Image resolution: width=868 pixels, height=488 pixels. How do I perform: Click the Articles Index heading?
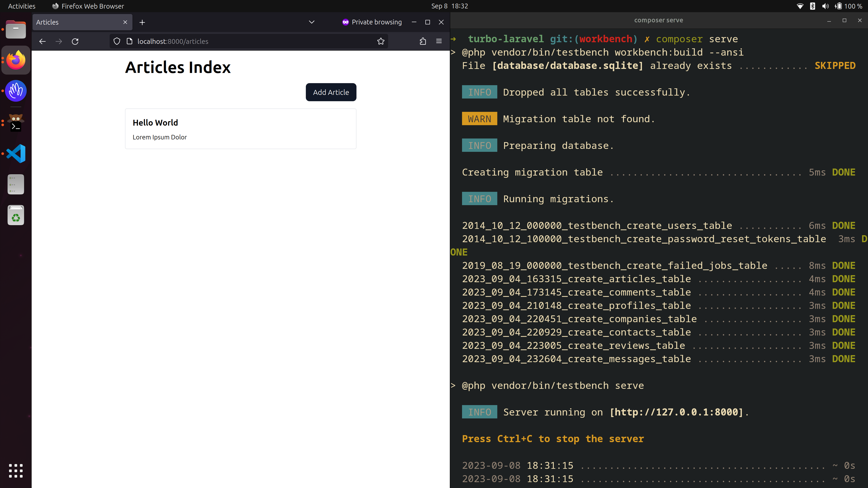click(x=178, y=67)
